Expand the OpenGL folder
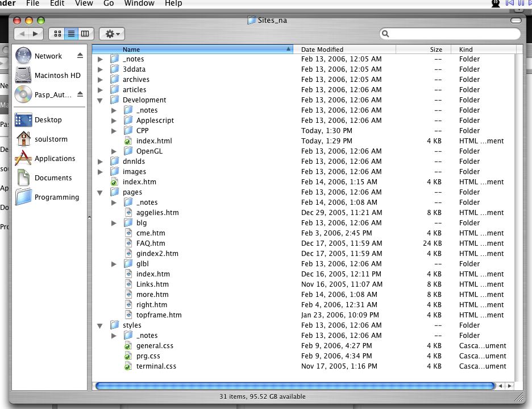 pyautogui.click(x=114, y=151)
